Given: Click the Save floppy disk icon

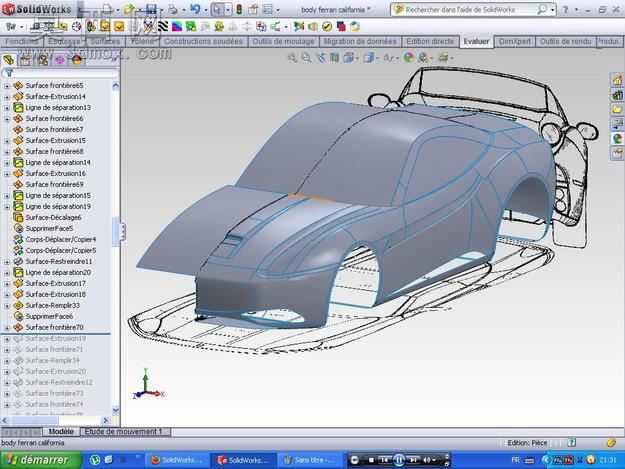Looking at the screenshot, I should 151,9.
